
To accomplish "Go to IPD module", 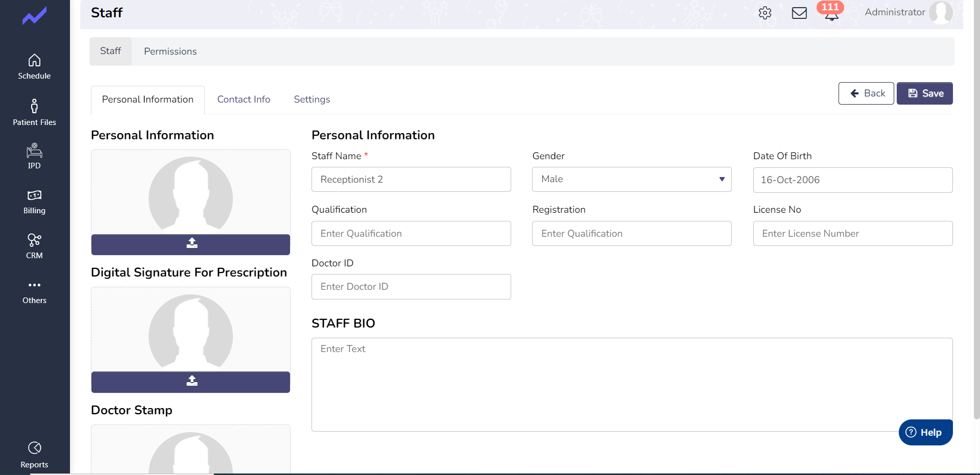I will 34,156.
